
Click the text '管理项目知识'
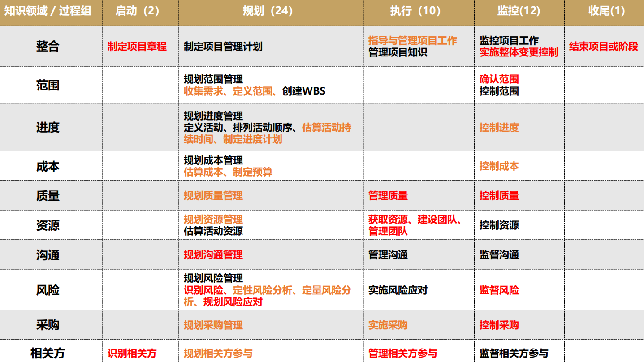tap(398, 52)
